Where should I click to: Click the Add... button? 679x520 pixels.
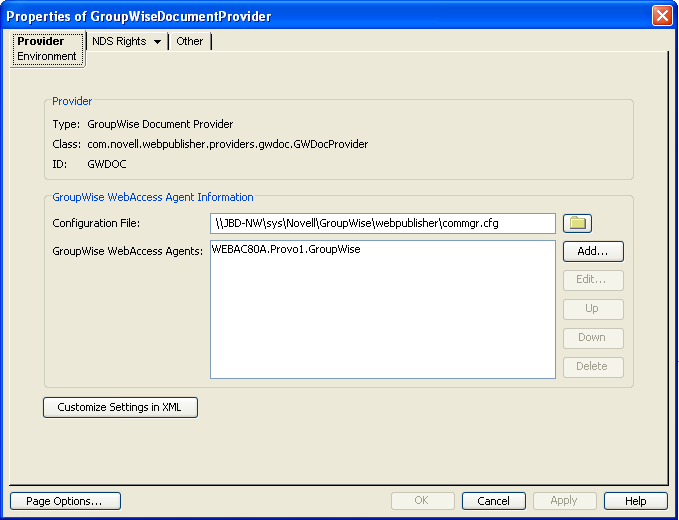[593, 251]
